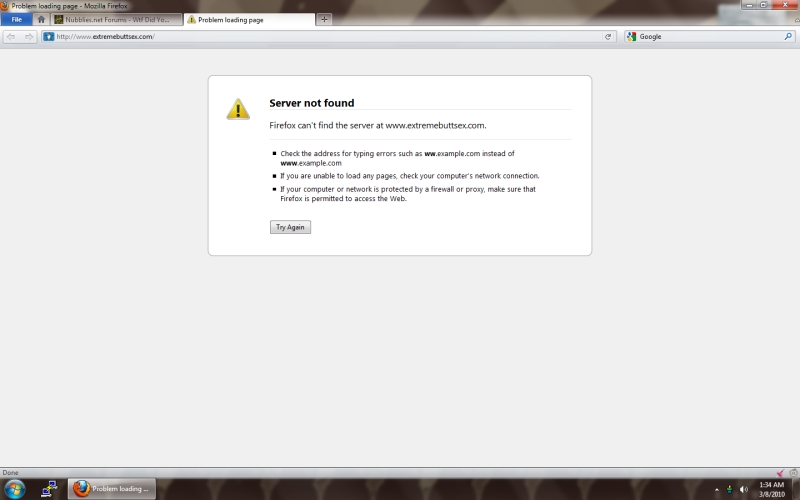
Task: Switch to the Nubblies.net Forums tab
Action: pyautogui.click(x=118, y=19)
